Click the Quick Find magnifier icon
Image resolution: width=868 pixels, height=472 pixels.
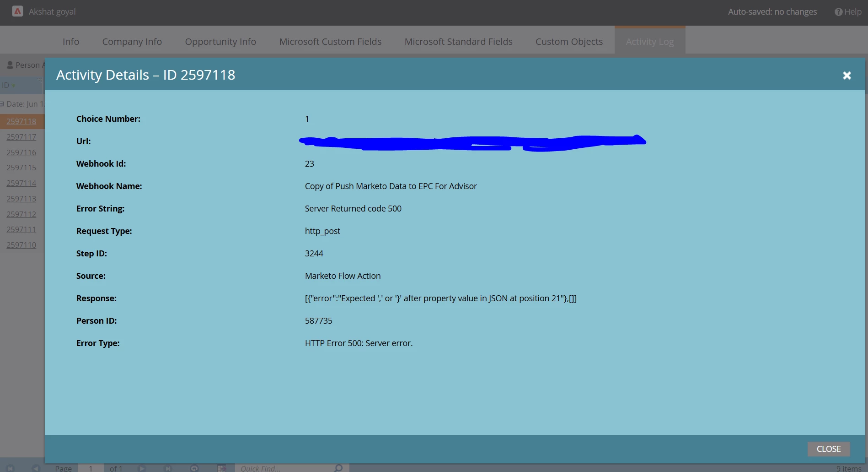coord(338,468)
